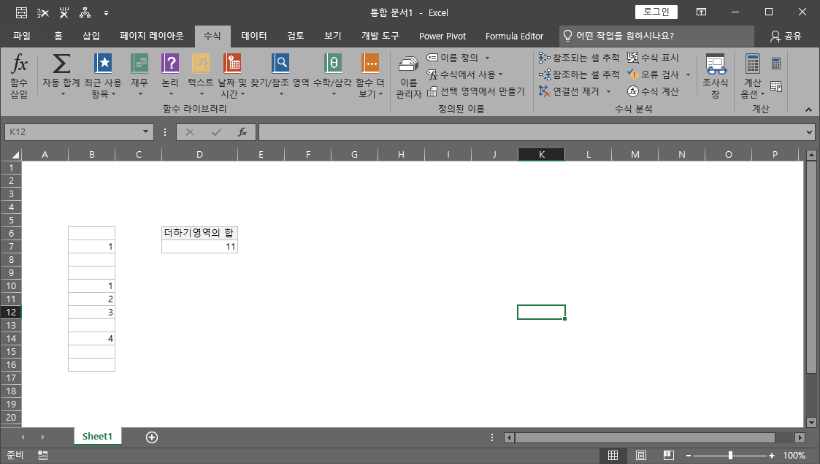Viewport: 820px width, 464px height.
Task: Click the macro recording status bar icon
Action: (43, 455)
